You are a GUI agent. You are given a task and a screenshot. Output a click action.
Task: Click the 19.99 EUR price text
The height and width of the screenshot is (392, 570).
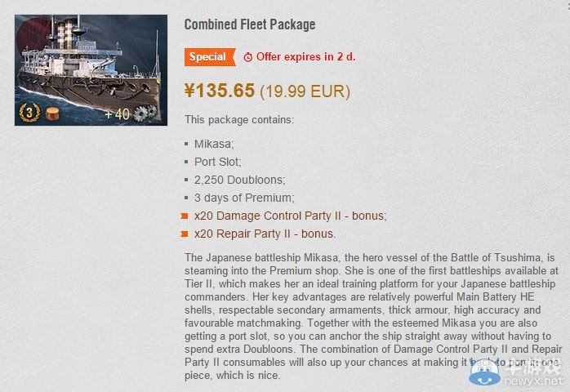[x=305, y=91]
